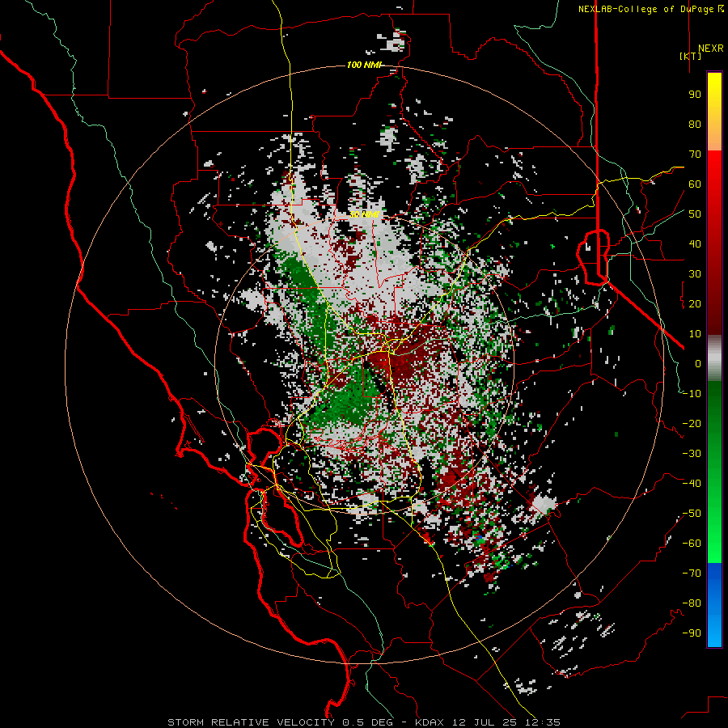Click the 40 value on the velocity scale
The image size is (728, 728).
point(695,243)
